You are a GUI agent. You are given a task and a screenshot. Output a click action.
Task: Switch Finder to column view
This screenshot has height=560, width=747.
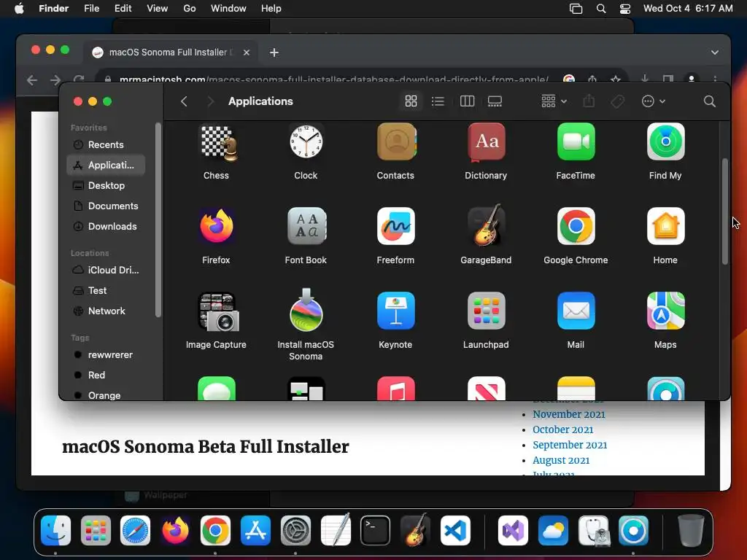tap(467, 101)
